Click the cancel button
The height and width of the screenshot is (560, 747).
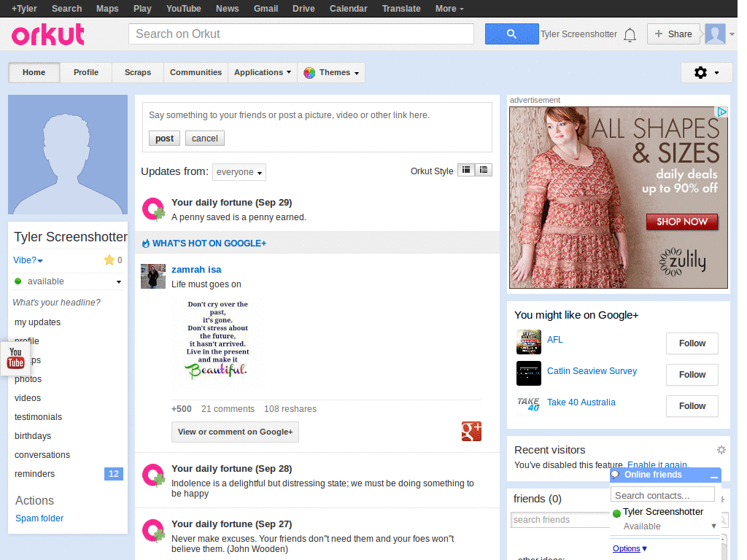click(205, 138)
